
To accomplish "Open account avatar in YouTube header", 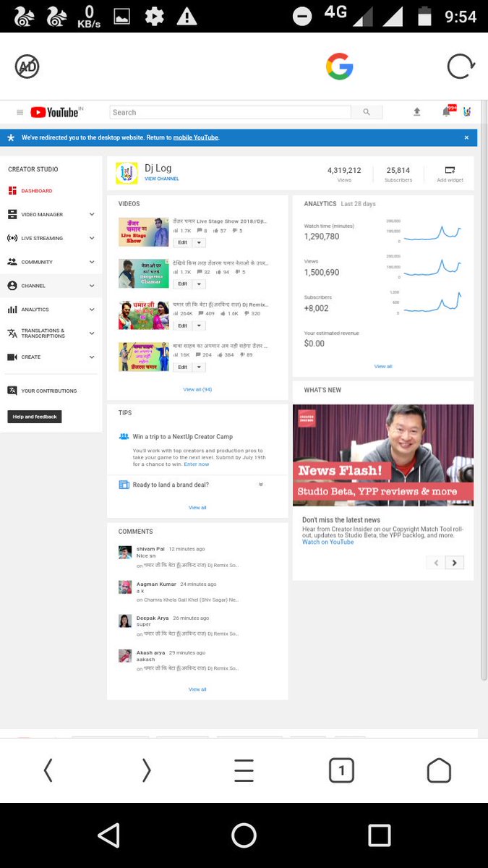I will [467, 112].
